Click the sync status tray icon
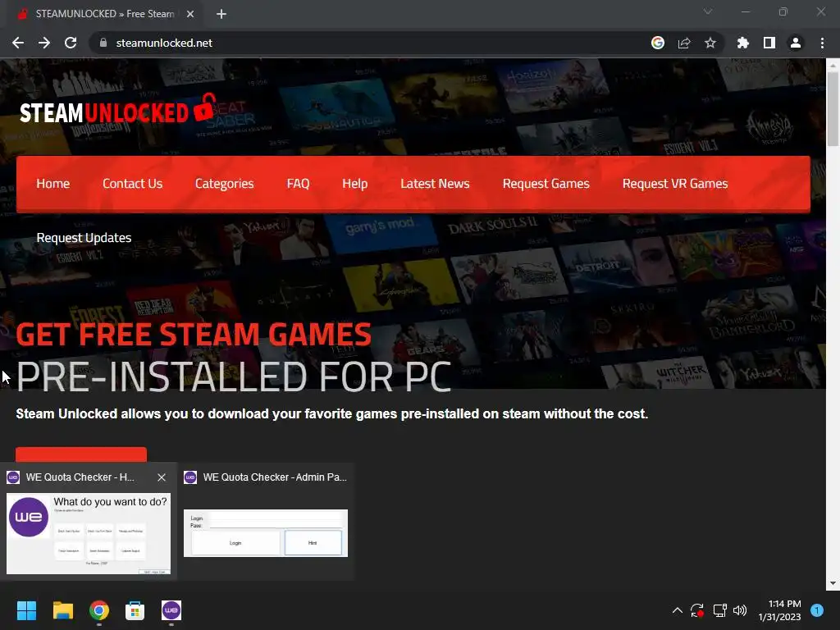 (697, 610)
